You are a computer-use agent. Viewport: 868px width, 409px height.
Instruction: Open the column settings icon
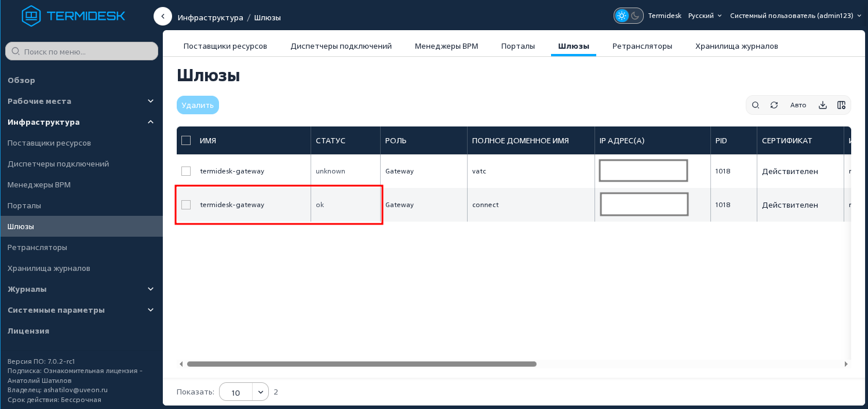pos(841,105)
